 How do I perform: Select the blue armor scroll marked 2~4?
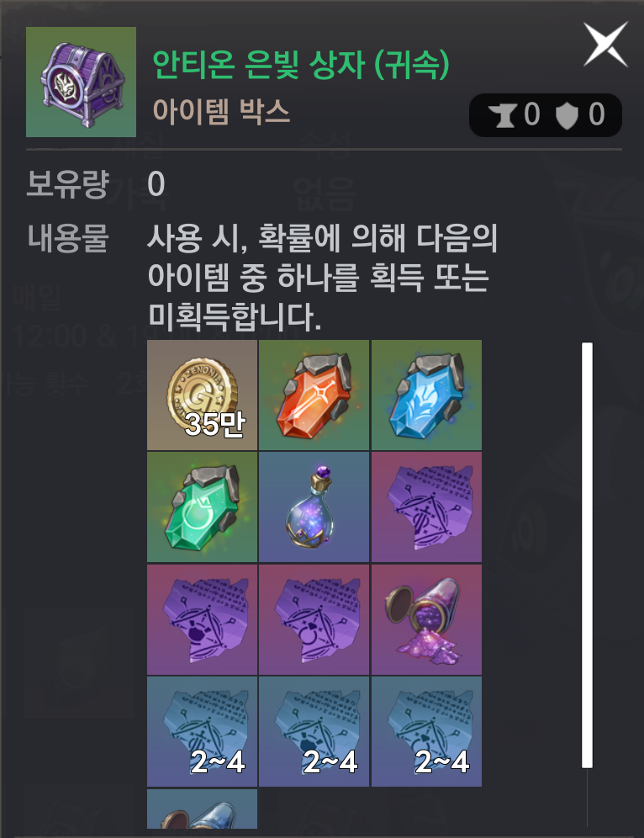click(314, 732)
